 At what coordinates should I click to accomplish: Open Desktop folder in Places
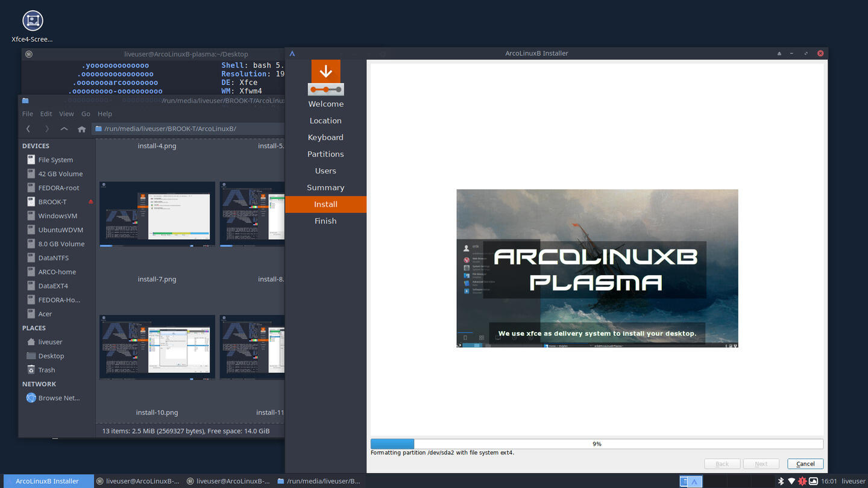coord(57,356)
